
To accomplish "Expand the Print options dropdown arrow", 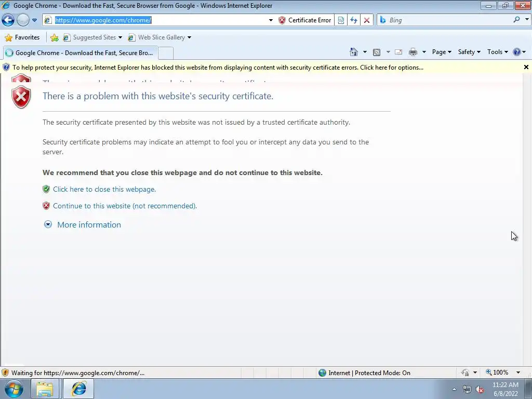I will click(424, 52).
